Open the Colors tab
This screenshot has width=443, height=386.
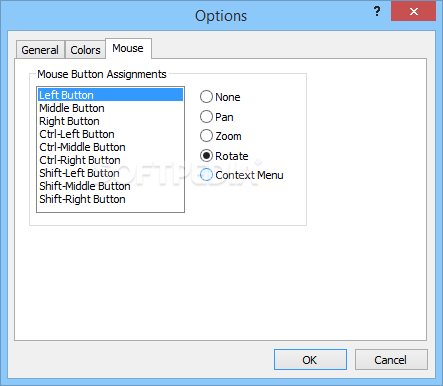(85, 50)
